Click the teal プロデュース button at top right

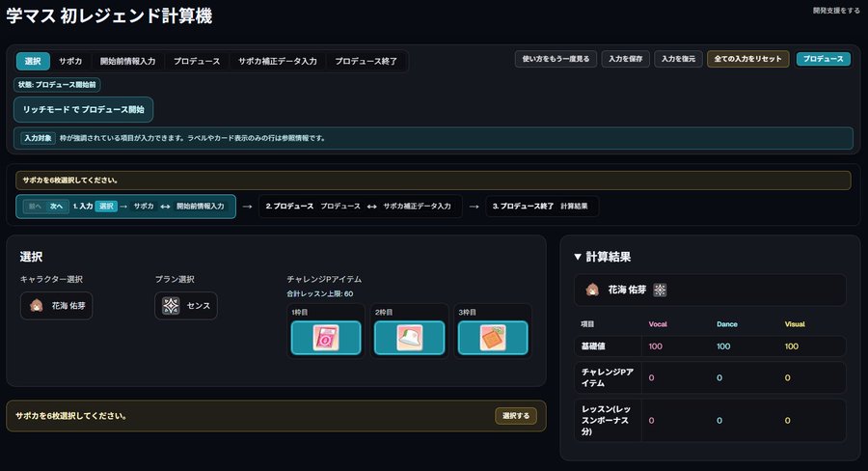tap(824, 59)
